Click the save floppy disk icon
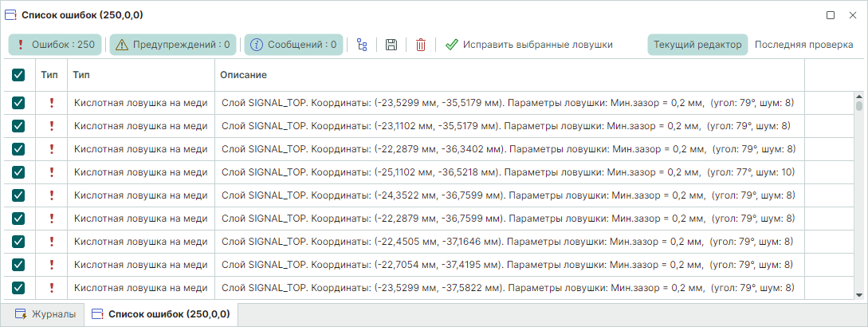Image resolution: width=868 pixels, height=327 pixels. tap(391, 45)
